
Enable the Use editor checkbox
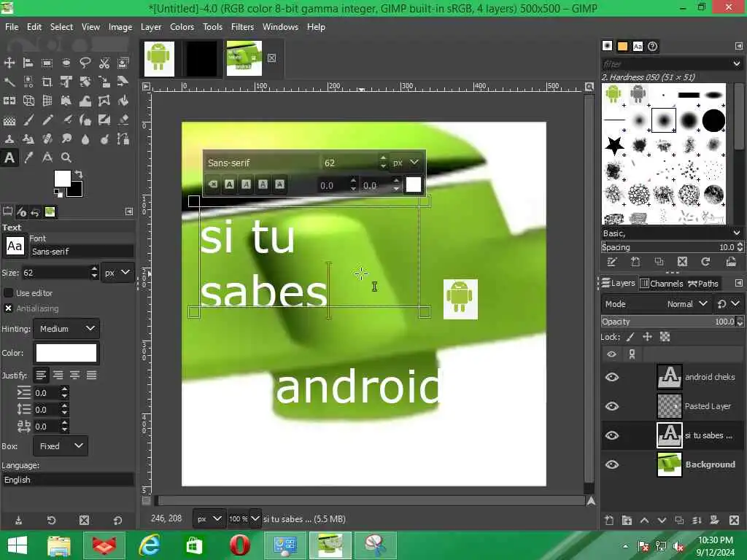tap(8, 293)
